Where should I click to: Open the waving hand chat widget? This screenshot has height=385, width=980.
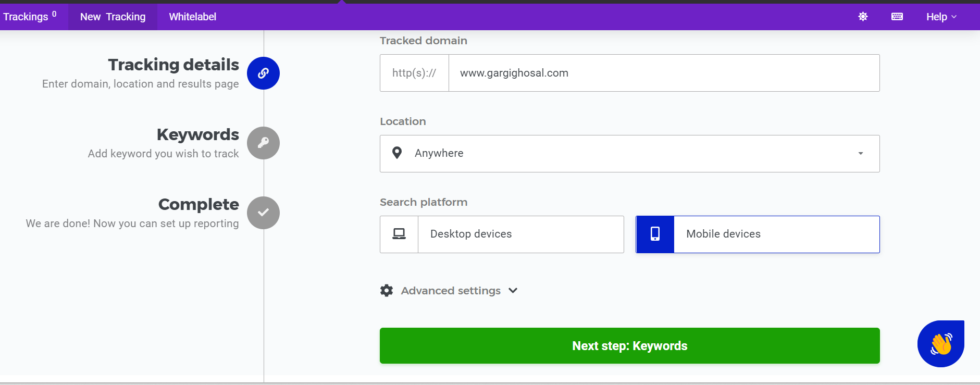(941, 344)
